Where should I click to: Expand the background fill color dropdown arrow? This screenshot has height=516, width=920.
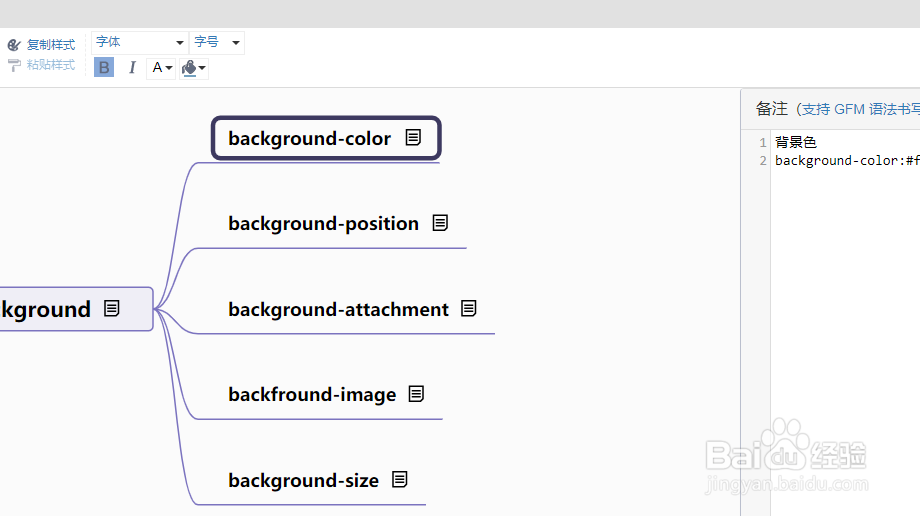[x=203, y=68]
